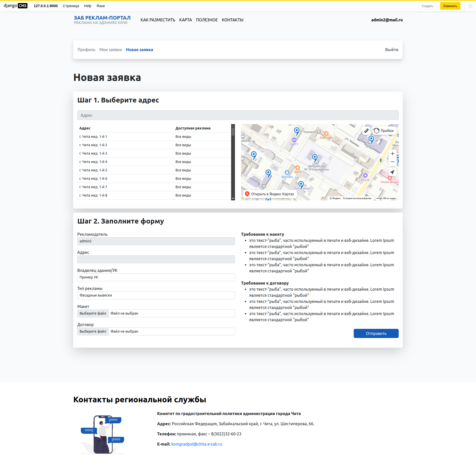Open the Тип рекламы dropdown
The width and height of the screenshot is (476, 471).
click(x=156, y=295)
